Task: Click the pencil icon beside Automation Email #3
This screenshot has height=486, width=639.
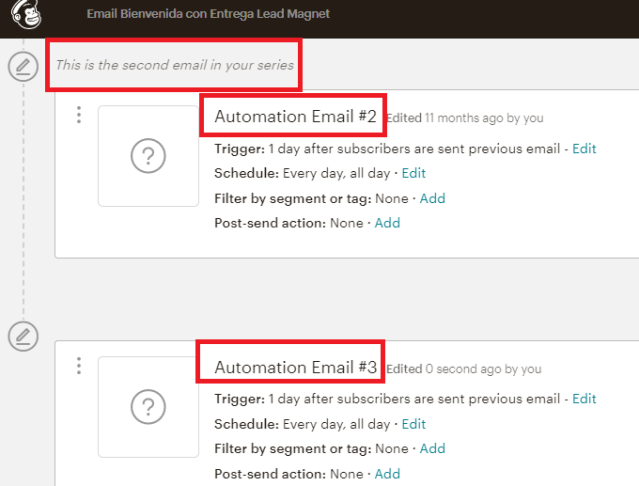Action: pyautogui.click(x=23, y=336)
